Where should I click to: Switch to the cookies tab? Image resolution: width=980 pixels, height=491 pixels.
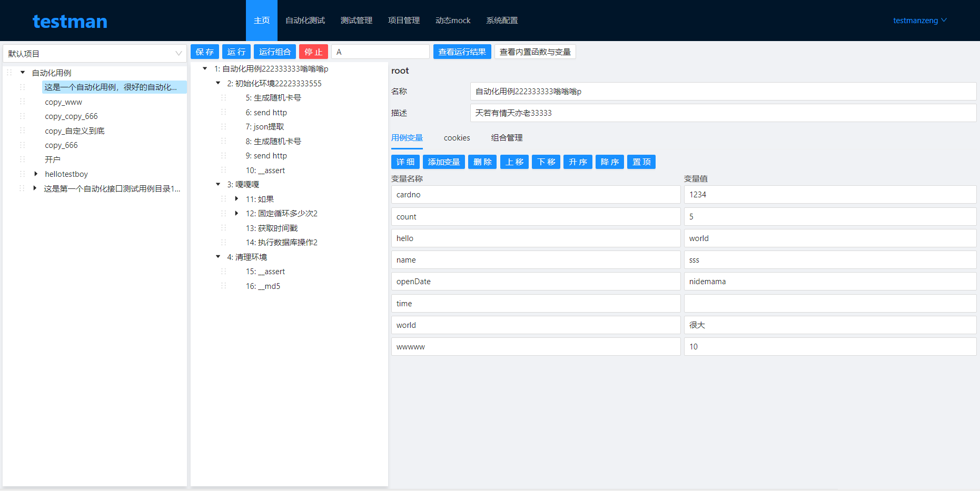tap(456, 137)
